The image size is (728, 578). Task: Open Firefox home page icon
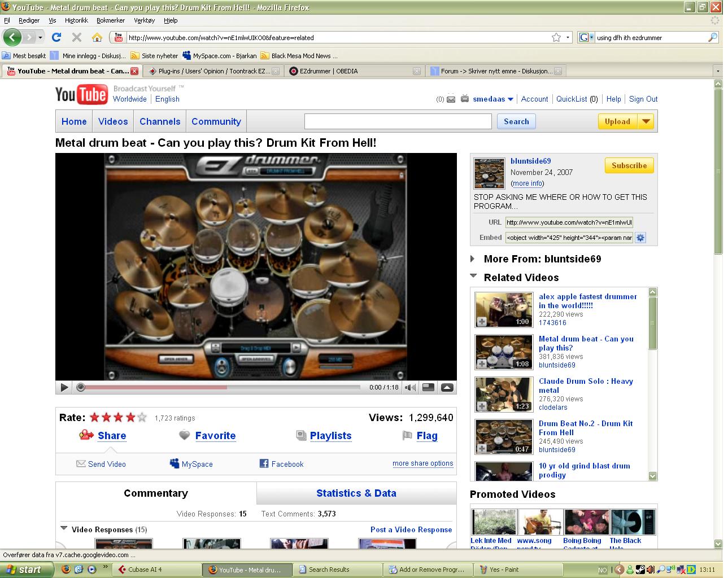coord(97,37)
